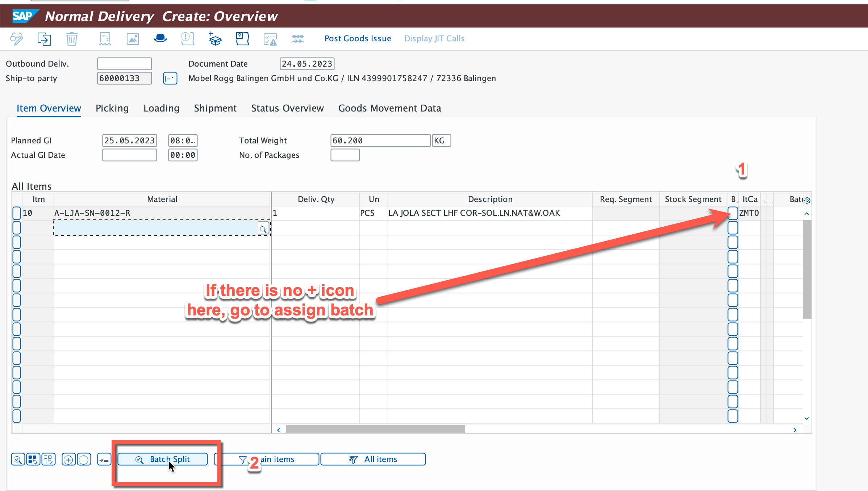
Task: Open the ship-to party address icon
Action: click(x=170, y=78)
